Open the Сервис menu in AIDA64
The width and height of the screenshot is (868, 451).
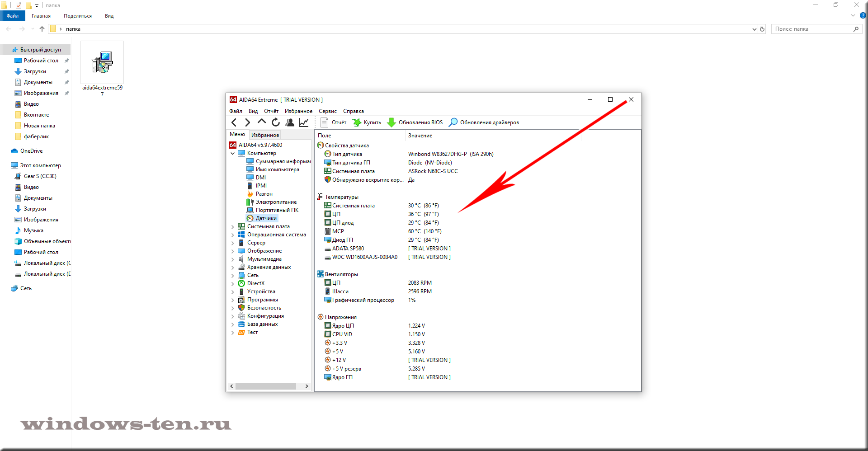click(x=328, y=111)
